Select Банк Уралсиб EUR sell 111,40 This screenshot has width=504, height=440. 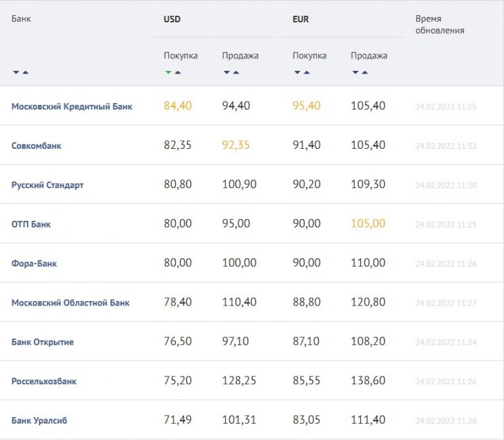368,420
